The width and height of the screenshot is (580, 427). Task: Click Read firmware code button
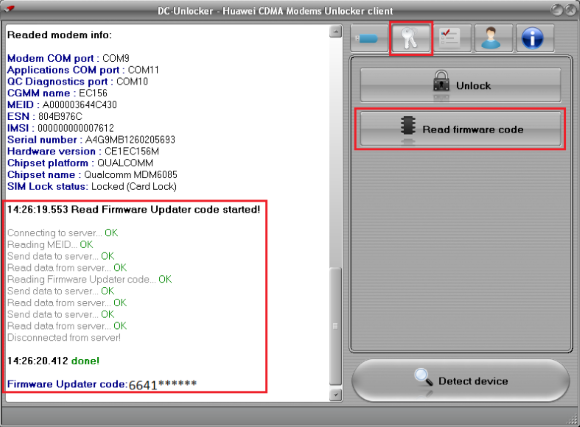point(460,129)
